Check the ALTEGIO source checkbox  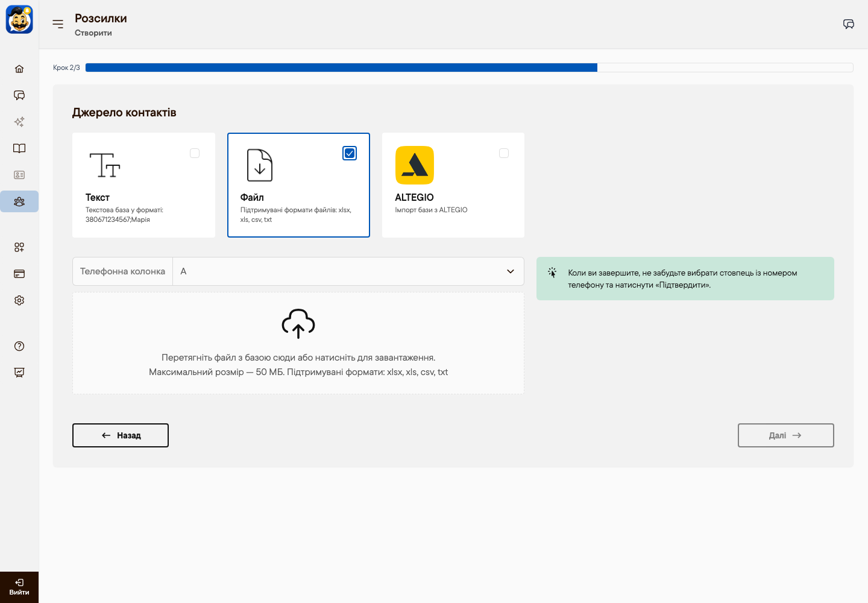[504, 153]
